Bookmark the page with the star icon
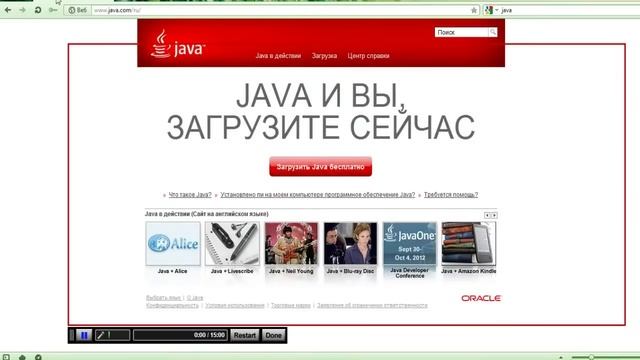 473,10
